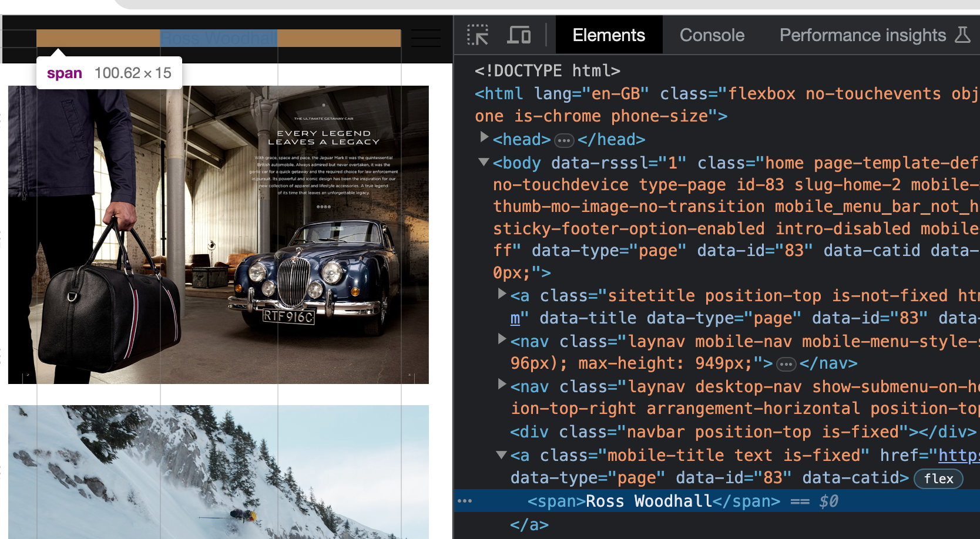The width and height of the screenshot is (980, 539).
Task: Toggle the device toolbar icon
Action: click(519, 35)
